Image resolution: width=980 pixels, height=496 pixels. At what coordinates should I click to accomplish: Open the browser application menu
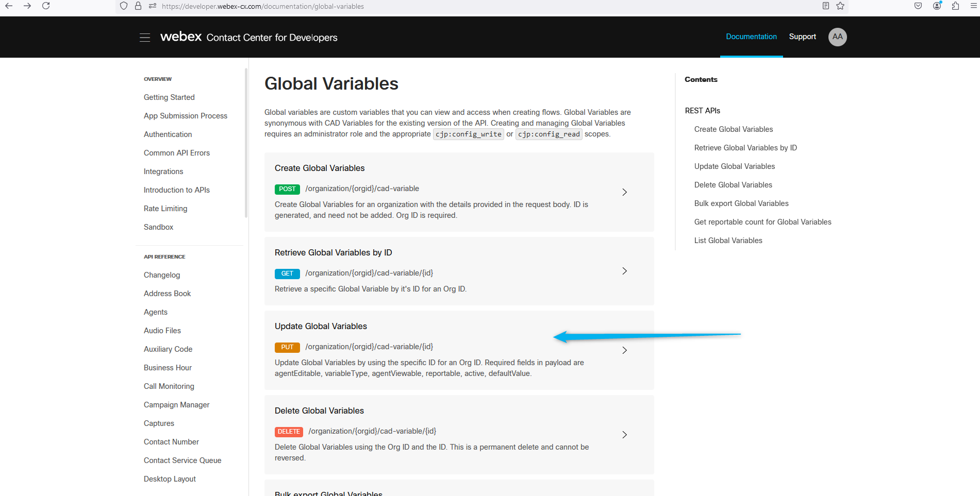[974, 6]
